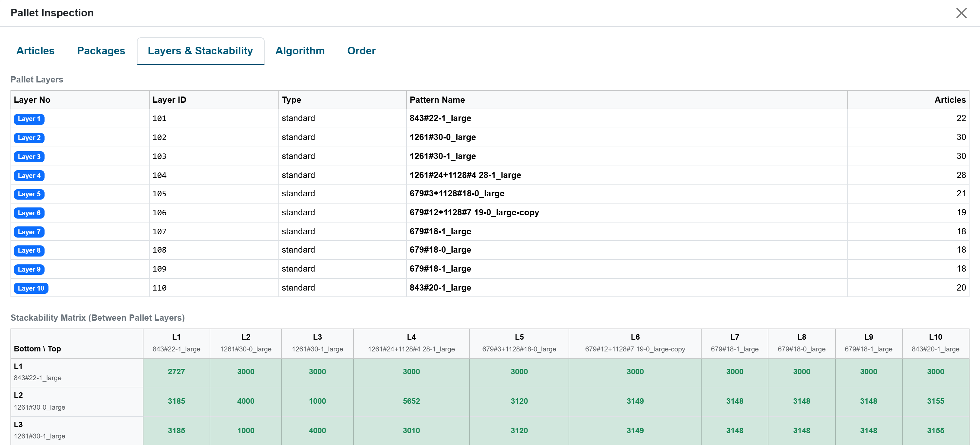Open the Packages tab
The image size is (980, 445).
pyautogui.click(x=101, y=50)
